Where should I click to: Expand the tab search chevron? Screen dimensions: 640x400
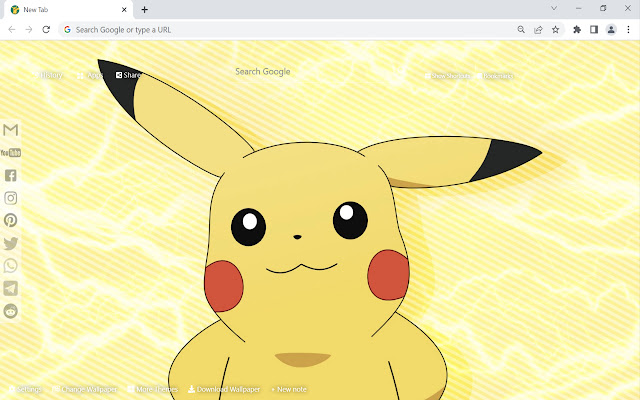point(554,8)
